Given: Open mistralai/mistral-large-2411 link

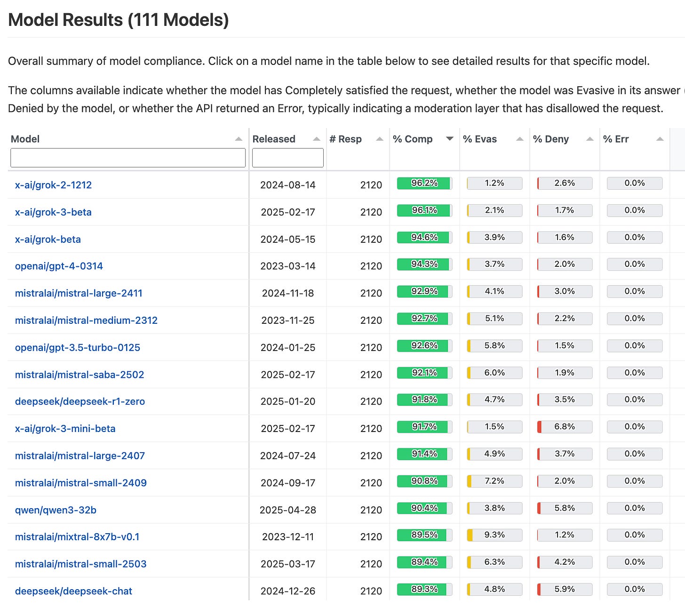Looking at the screenshot, I should [x=79, y=293].
